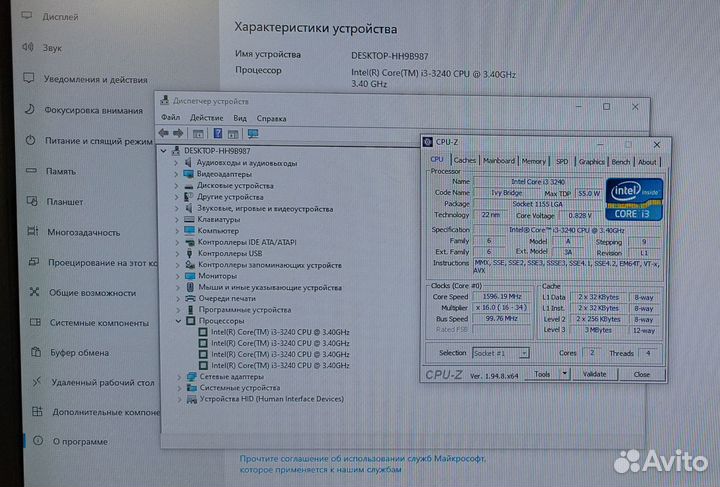Open Многозадачность settings
The height and width of the screenshot is (487, 720).
(84, 232)
